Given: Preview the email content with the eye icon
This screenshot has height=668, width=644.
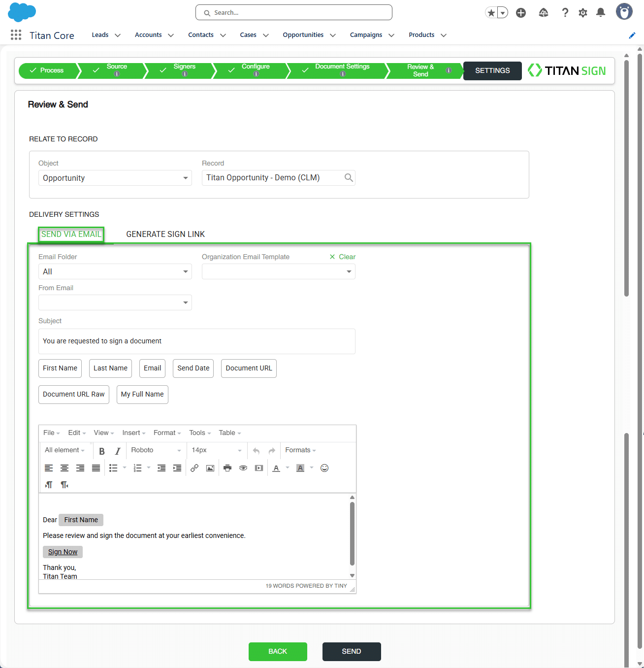Looking at the screenshot, I should click(x=243, y=468).
